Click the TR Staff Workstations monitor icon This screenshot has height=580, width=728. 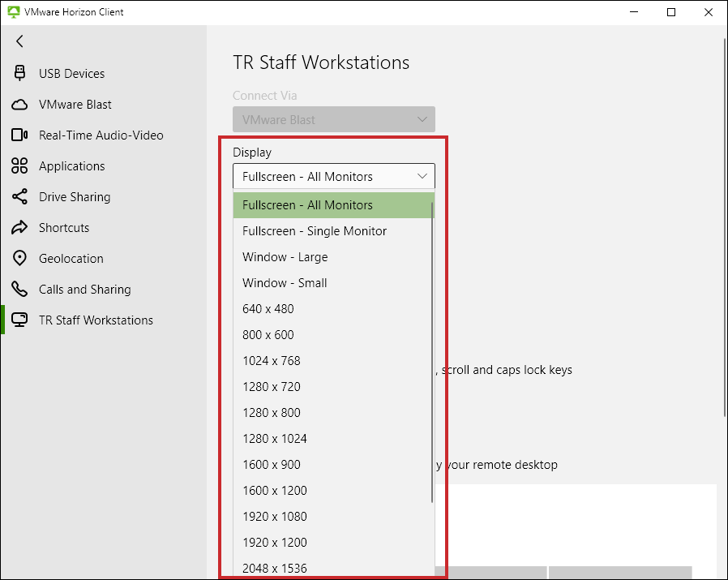19,320
